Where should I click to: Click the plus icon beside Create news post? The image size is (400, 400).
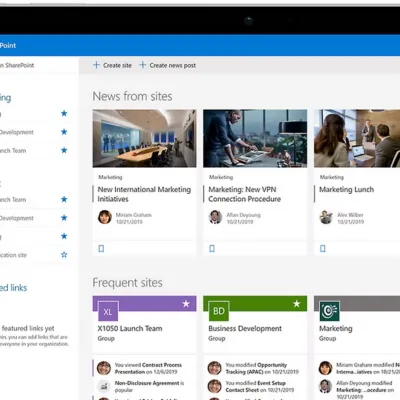(x=143, y=65)
